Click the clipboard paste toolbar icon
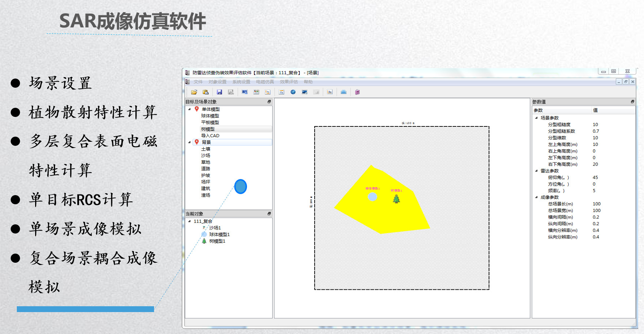644x334 pixels. tap(206, 92)
